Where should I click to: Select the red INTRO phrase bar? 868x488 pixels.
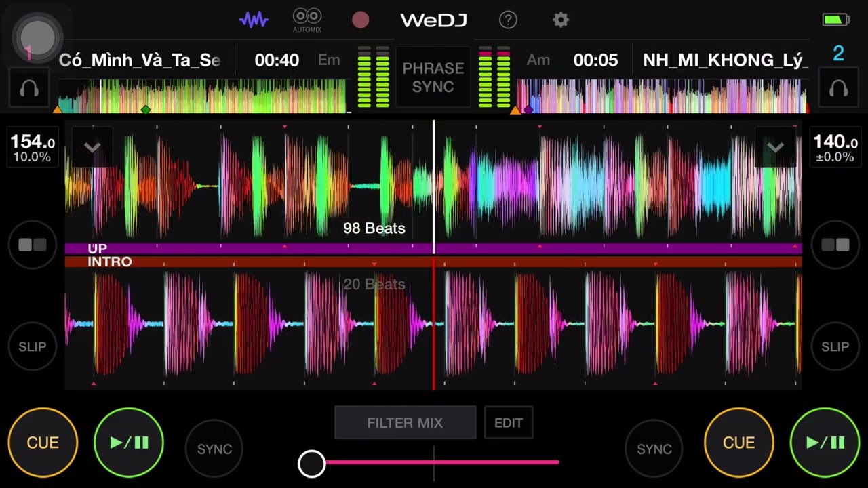click(433, 262)
